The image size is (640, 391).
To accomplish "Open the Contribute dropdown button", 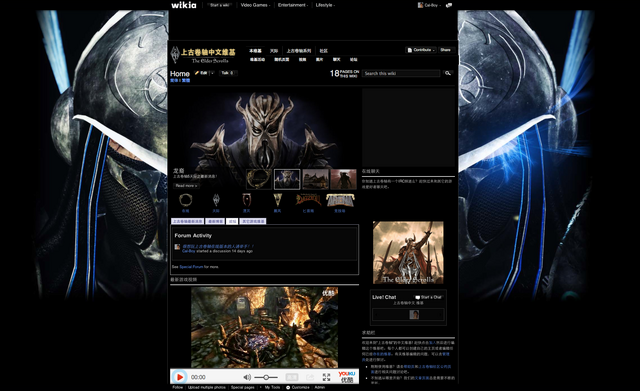I will pos(420,50).
